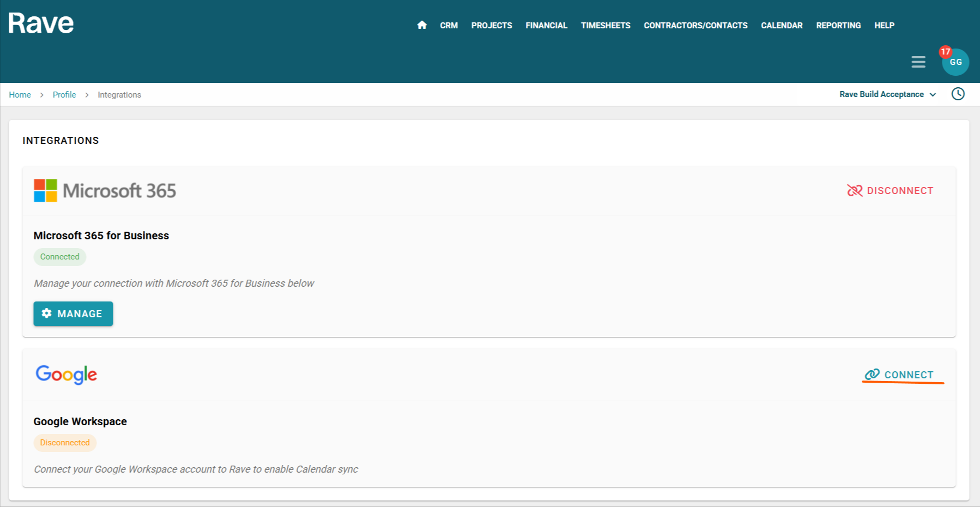Click the Microsoft 365 logo
The height and width of the screenshot is (507, 980).
(x=105, y=191)
